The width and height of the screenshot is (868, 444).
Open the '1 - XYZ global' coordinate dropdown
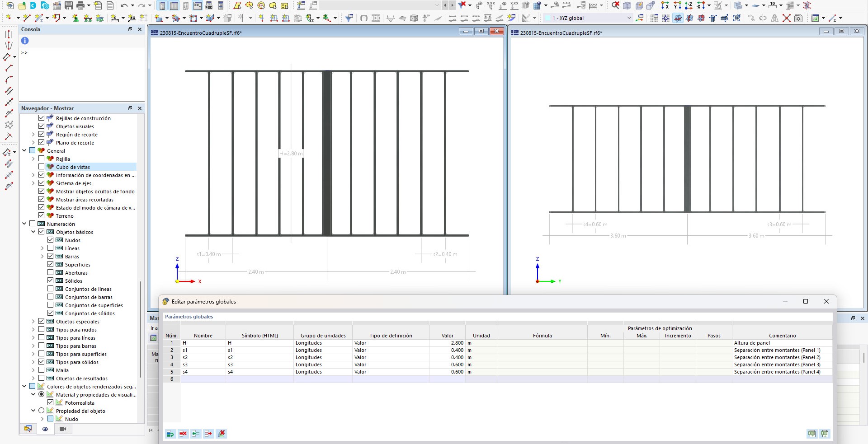point(629,18)
